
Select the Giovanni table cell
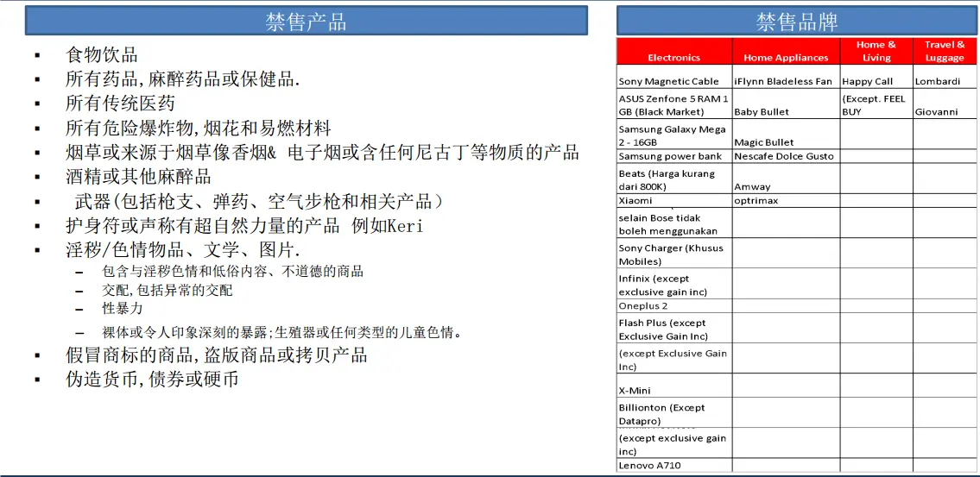tap(936, 111)
